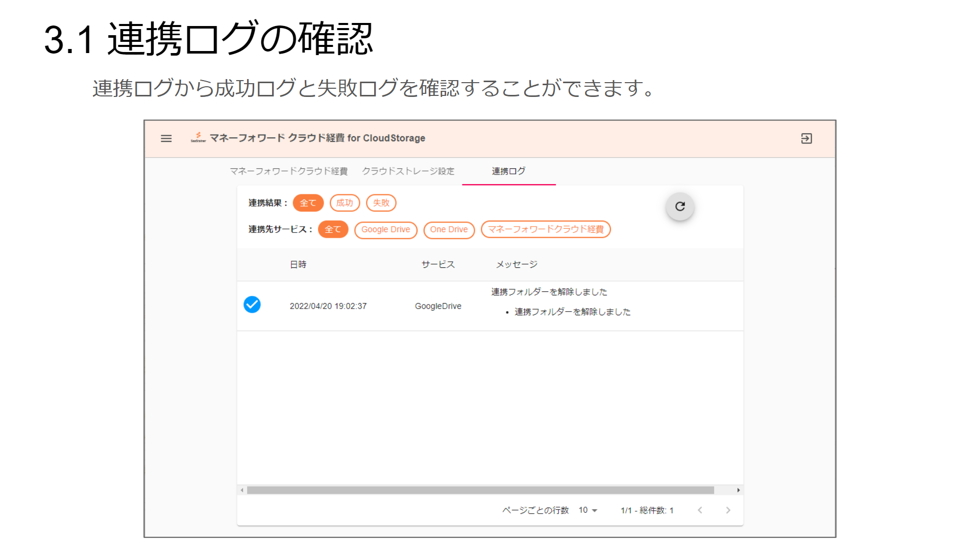Filter service by Google Drive
The image size is (980, 551).
tap(386, 230)
